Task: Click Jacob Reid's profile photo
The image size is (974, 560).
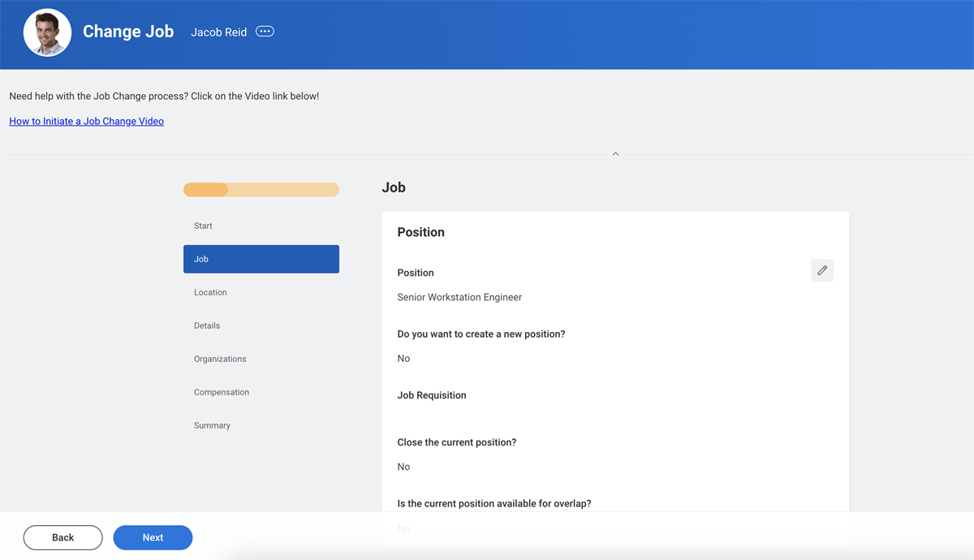Action: coord(47,33)
